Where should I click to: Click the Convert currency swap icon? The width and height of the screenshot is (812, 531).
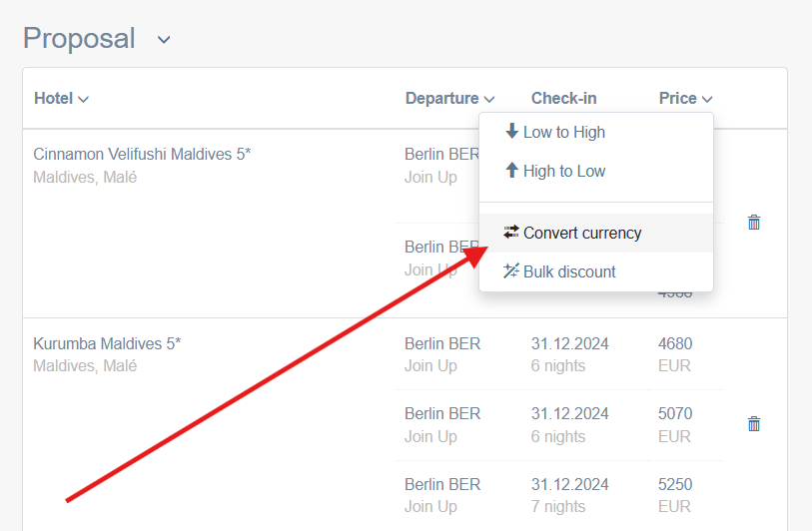point(511,233)
